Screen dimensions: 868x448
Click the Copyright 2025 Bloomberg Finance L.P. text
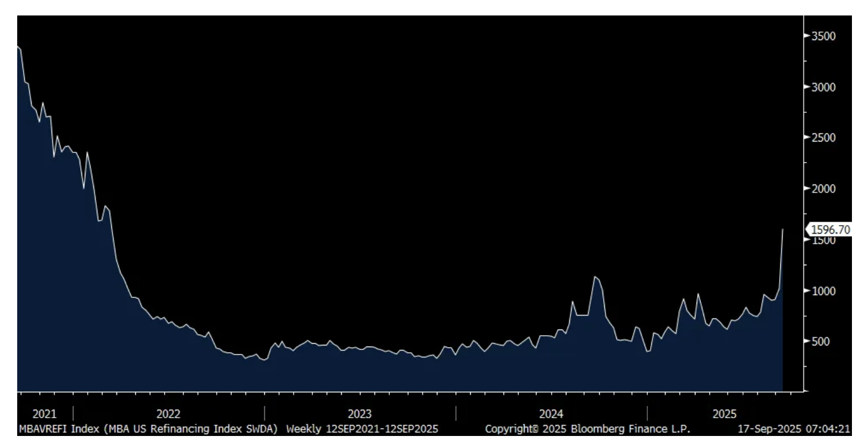[x=588, y=429]
